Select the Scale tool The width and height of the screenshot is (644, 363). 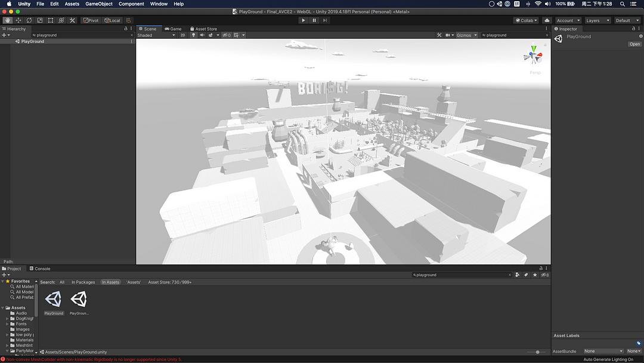(x=40, y=20)
